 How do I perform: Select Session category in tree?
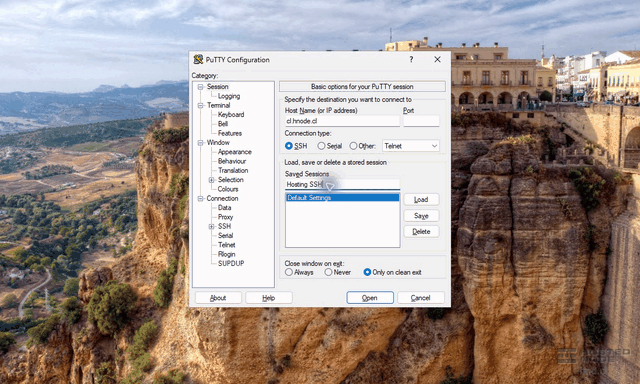pyautogui.click(x=218, y=87)
